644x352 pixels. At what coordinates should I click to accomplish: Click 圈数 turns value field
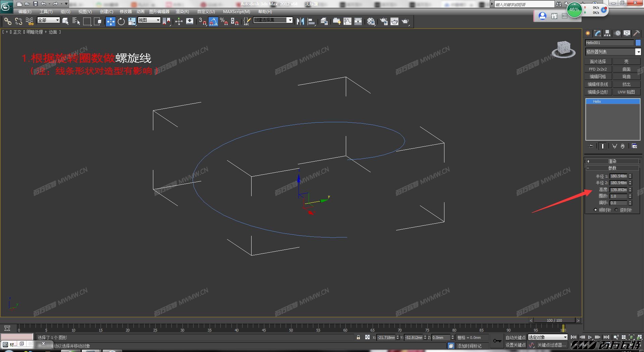click(619, 196)
